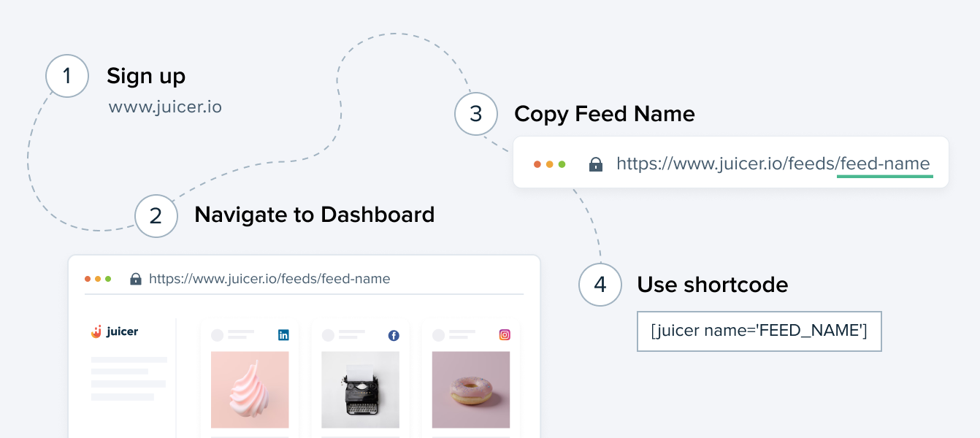Open the donut post thumbnail

pyautogui.click(x=471, y=390)
